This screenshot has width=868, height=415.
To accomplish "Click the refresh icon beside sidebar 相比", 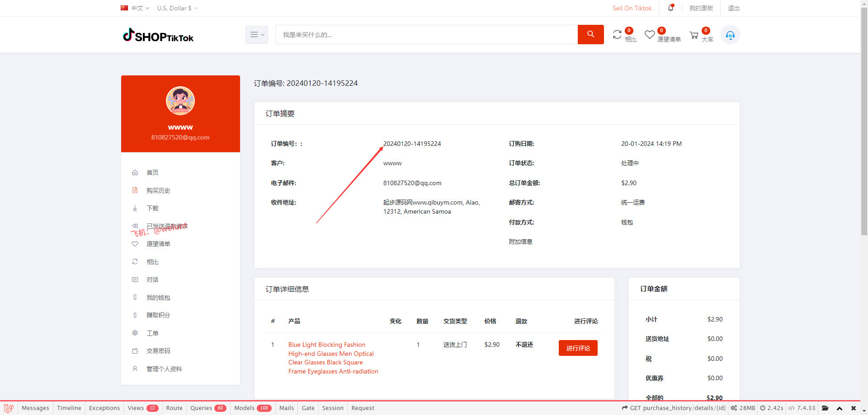I will coord(135,262).
